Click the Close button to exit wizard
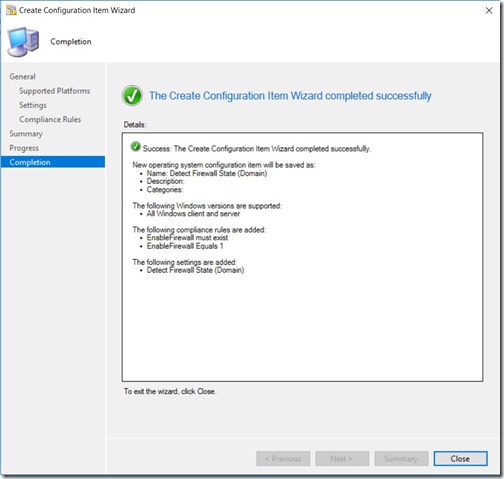 (x=460, y=459)
